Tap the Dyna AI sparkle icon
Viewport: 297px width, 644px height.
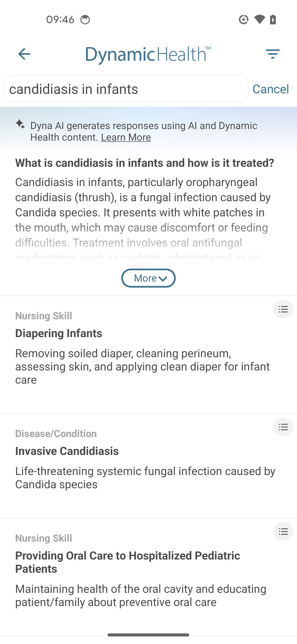[x=20, y=124]
